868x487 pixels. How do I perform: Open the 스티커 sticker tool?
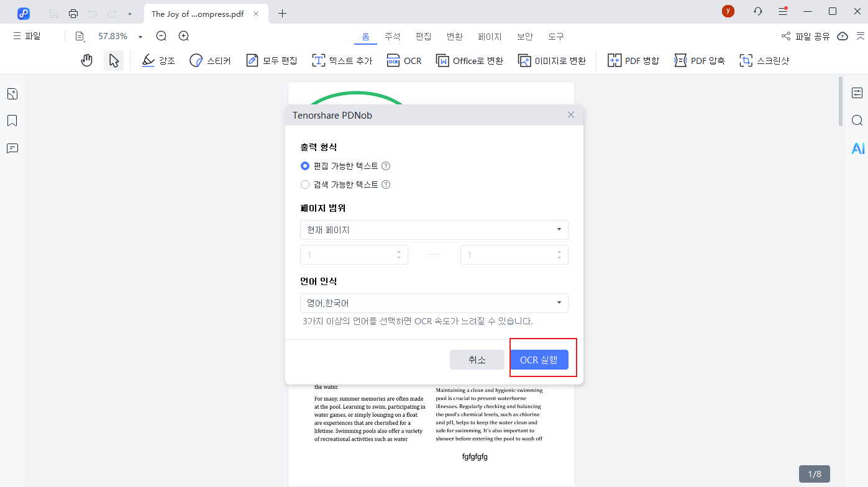pyautogui.click(x=210, y=60)
